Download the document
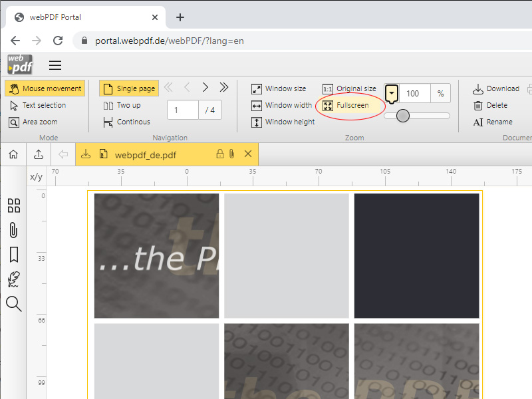532x399 pixels. 496,89
